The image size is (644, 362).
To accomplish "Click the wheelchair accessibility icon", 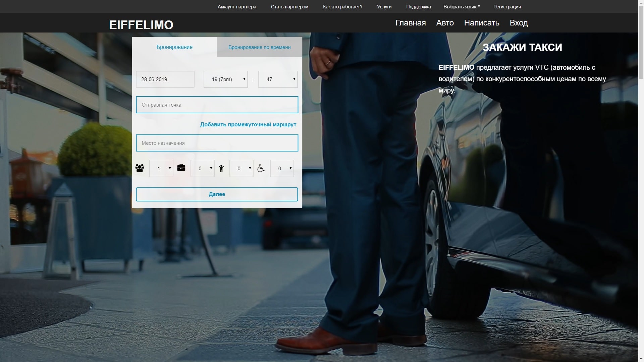I will click(x=261, y=168).
